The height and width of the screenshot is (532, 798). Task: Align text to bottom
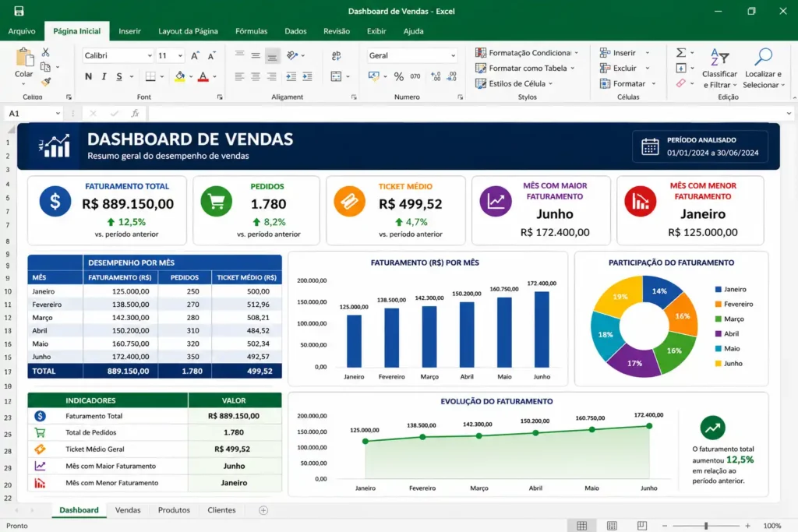(272, 57)
